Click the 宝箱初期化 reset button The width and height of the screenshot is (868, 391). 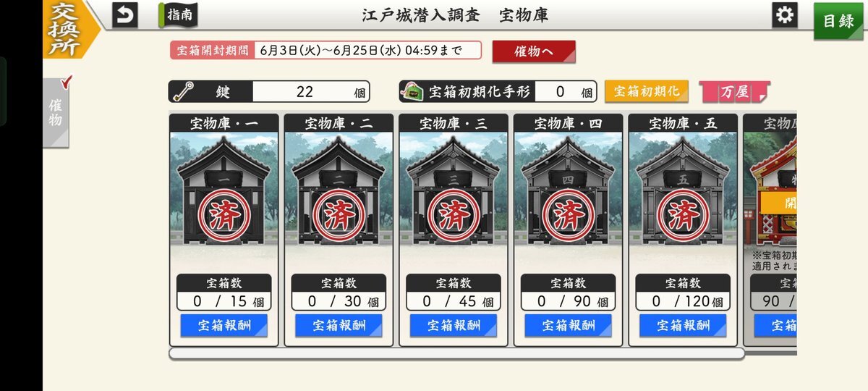tap(646, 92)
